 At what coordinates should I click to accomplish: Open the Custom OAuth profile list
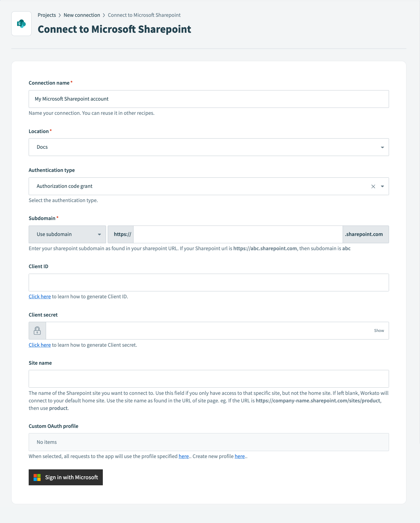(209, 442)
